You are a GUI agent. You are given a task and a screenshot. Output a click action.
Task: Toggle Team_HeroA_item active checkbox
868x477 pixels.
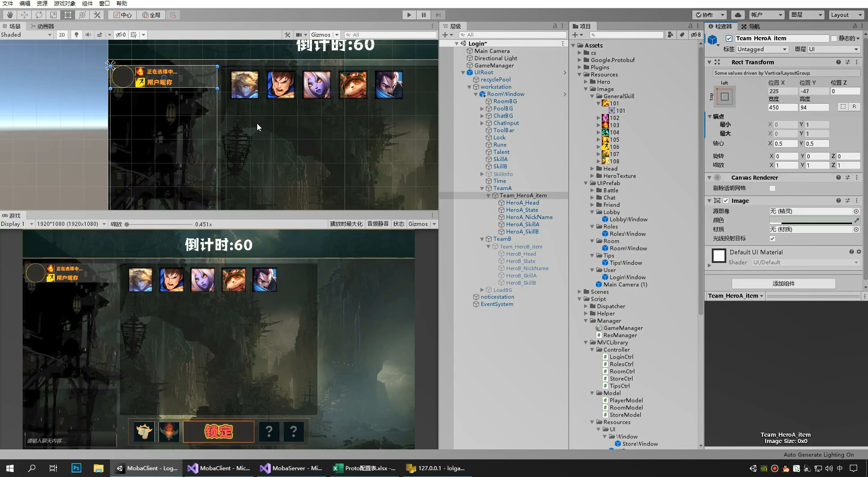(x=729, y=38)
